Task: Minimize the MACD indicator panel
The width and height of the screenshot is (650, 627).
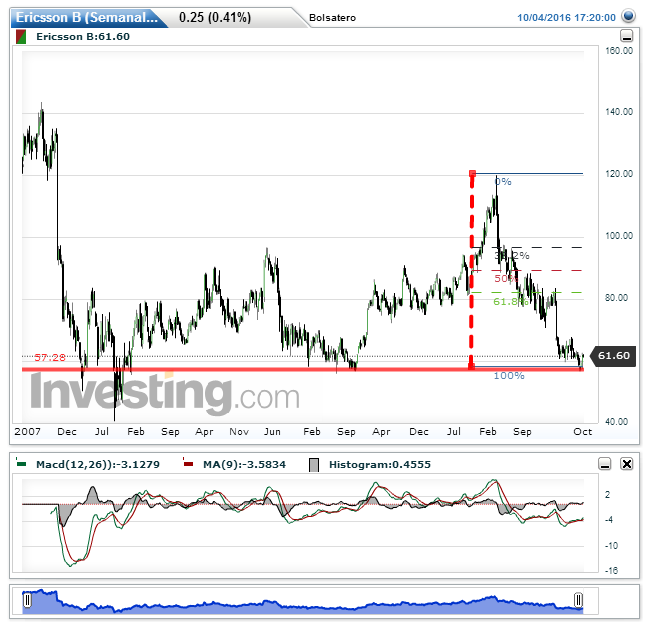Action: click(x=605, y=464)
